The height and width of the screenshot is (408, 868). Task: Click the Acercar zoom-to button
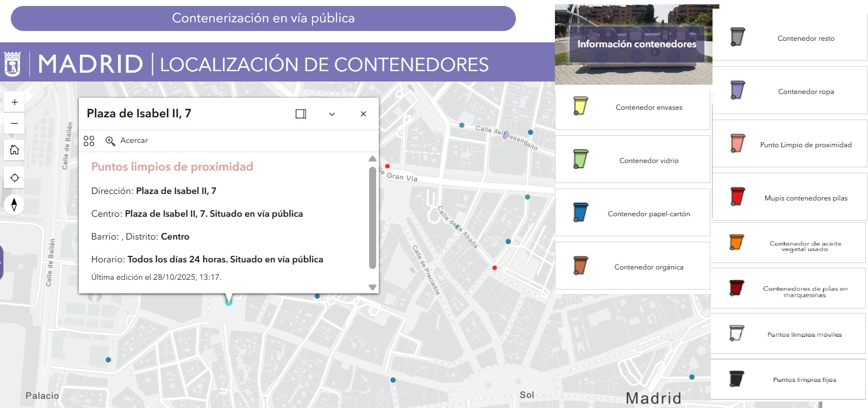[x=127, y=141]
